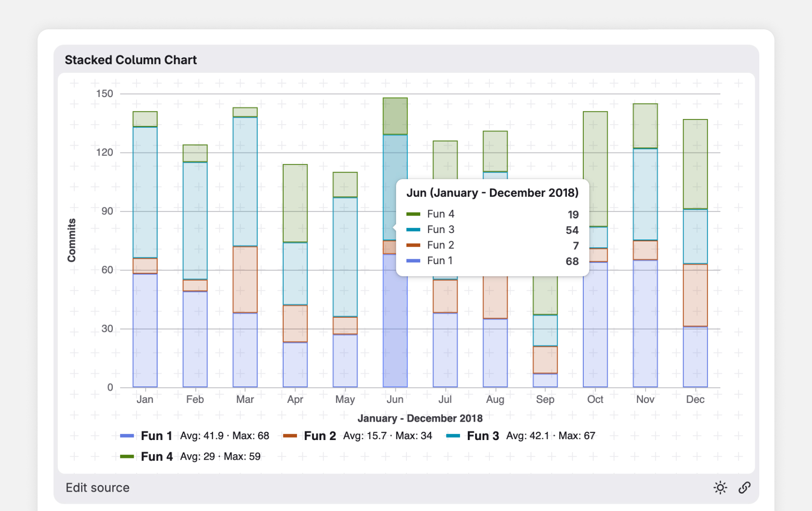Image resolution: width=812 pixels, height=511 pixels.
Task: Open the Edit source link
Action: (98, 488)
